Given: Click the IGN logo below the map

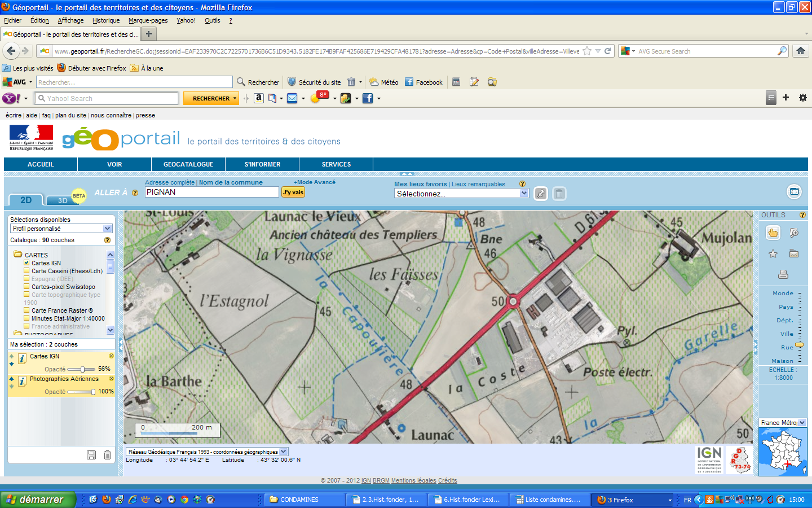Looking at the screenshot, I should 709,459.
